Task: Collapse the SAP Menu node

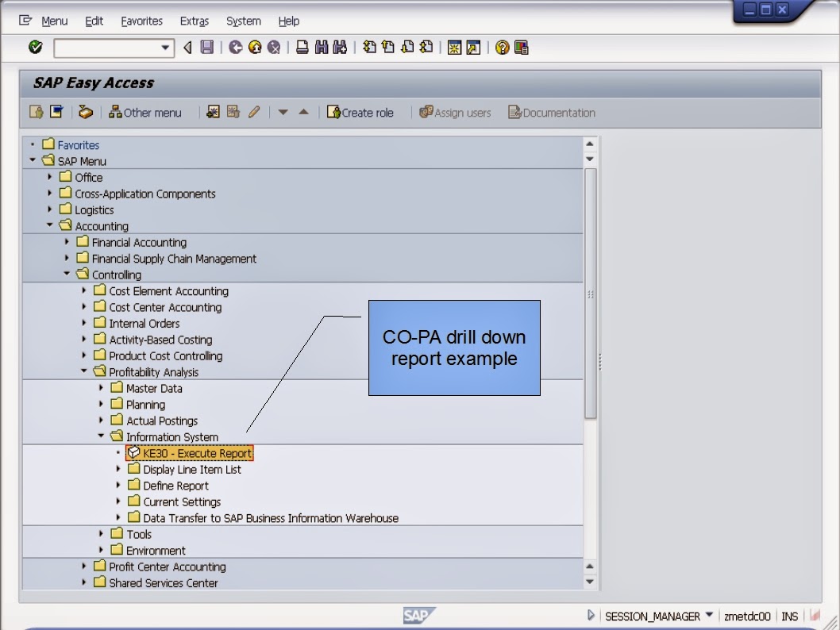Action: 33,160
